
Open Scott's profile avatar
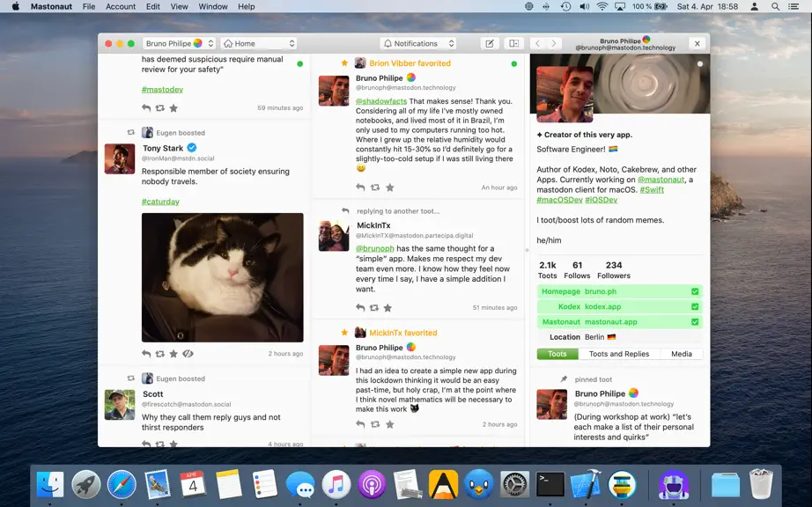click(x=120, y=405)
